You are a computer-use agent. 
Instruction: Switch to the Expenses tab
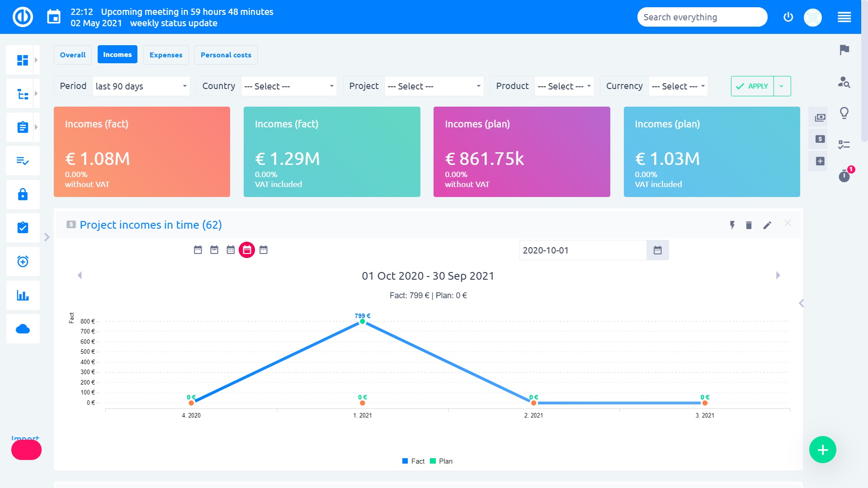click(166, 55)
